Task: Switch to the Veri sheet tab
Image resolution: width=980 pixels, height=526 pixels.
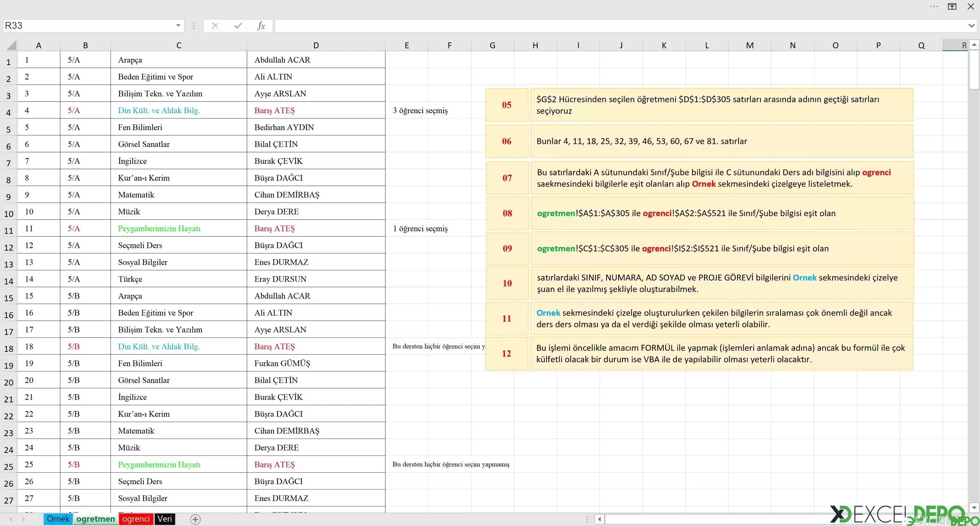Action: pos(165,519)
